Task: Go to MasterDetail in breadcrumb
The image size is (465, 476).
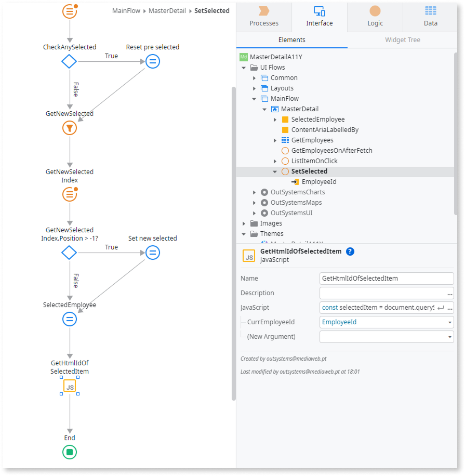Action: tap(167, 11)
